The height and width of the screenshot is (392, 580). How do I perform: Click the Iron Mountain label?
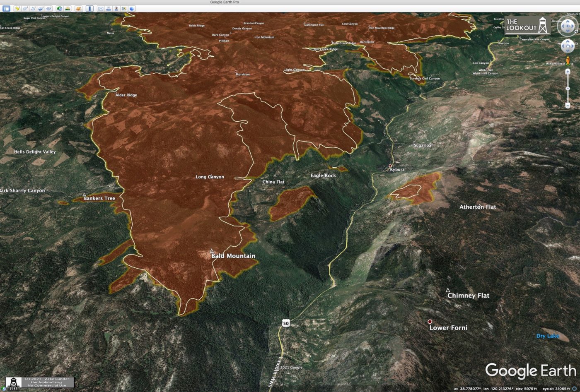[264, 37]
